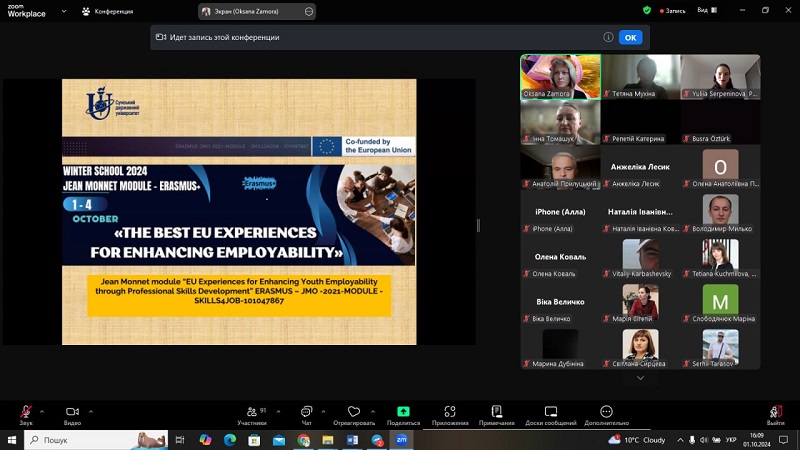Select Володимир Мілько participant tile

coord(720,212)
